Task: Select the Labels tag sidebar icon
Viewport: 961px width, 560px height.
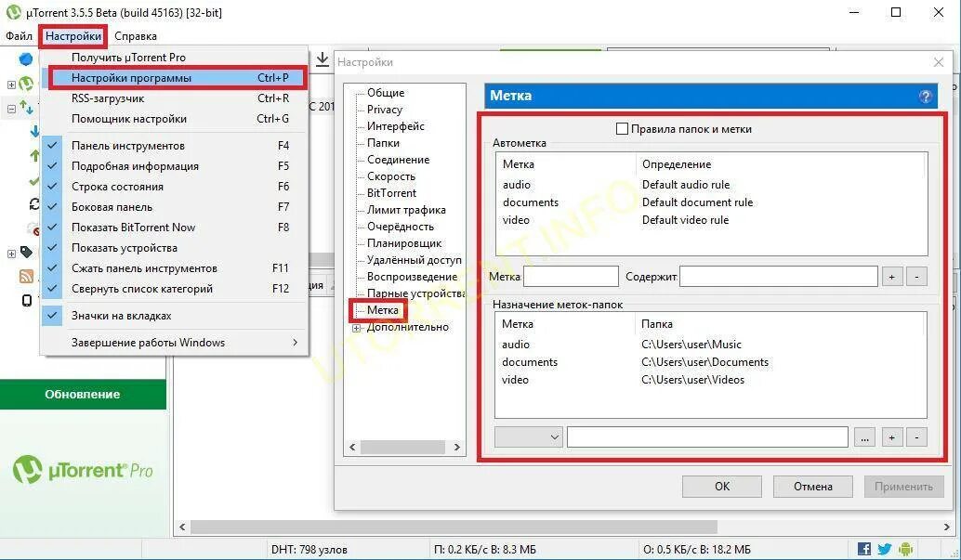Action: tap(26, 252)
